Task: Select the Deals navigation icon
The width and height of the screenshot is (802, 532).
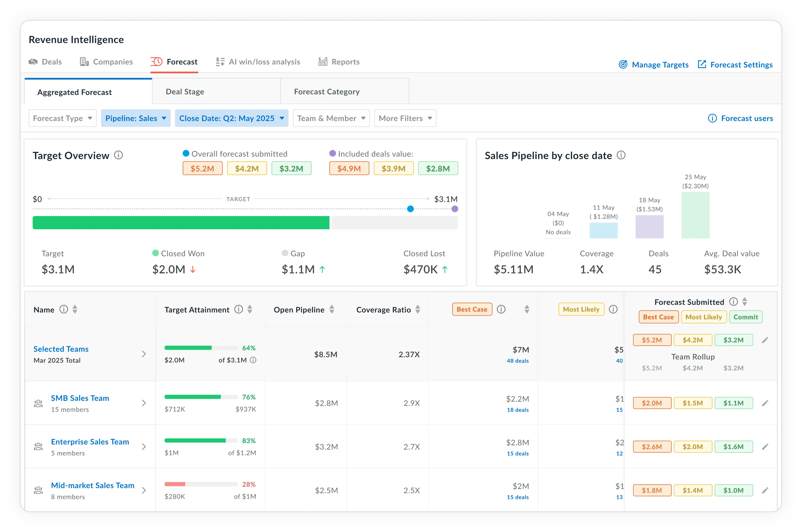Action: [33, 62]
